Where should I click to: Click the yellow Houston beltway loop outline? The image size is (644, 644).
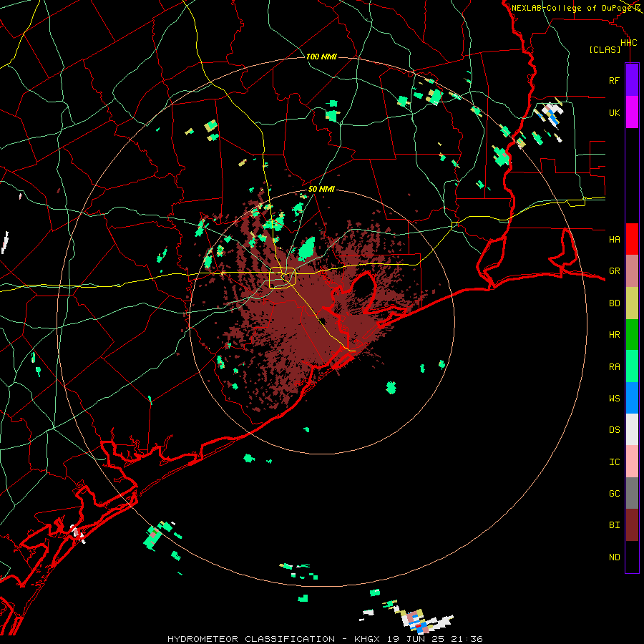(x=283, y=278)
